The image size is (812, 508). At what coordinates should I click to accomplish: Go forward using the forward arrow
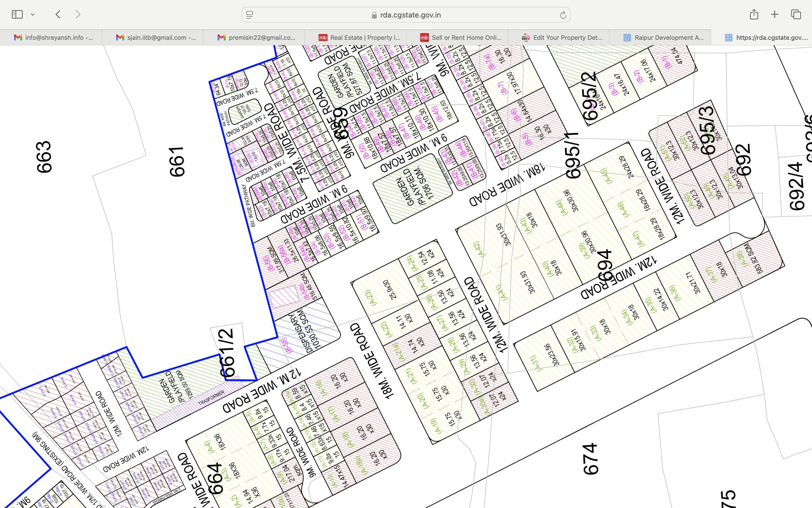(x=78, y=14)
